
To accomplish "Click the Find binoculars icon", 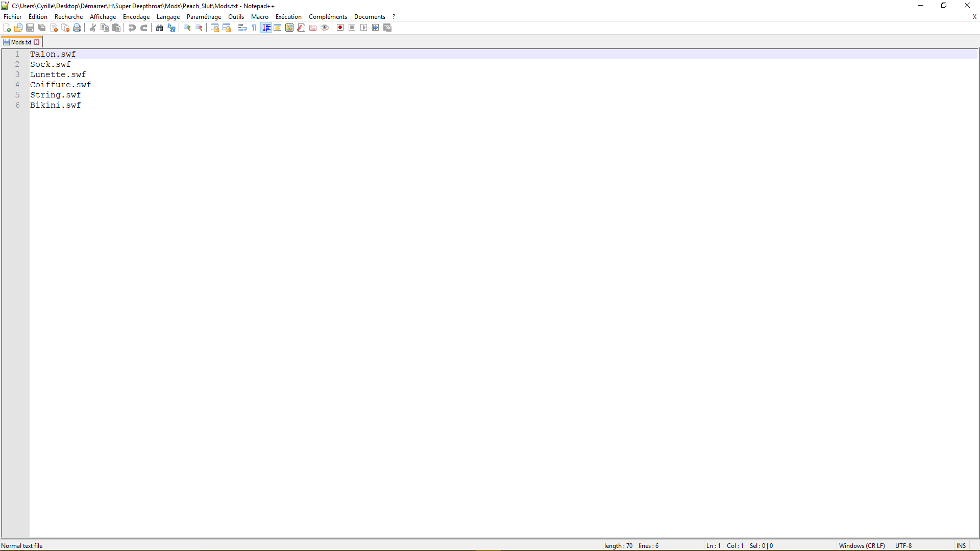I will point(160,28).
